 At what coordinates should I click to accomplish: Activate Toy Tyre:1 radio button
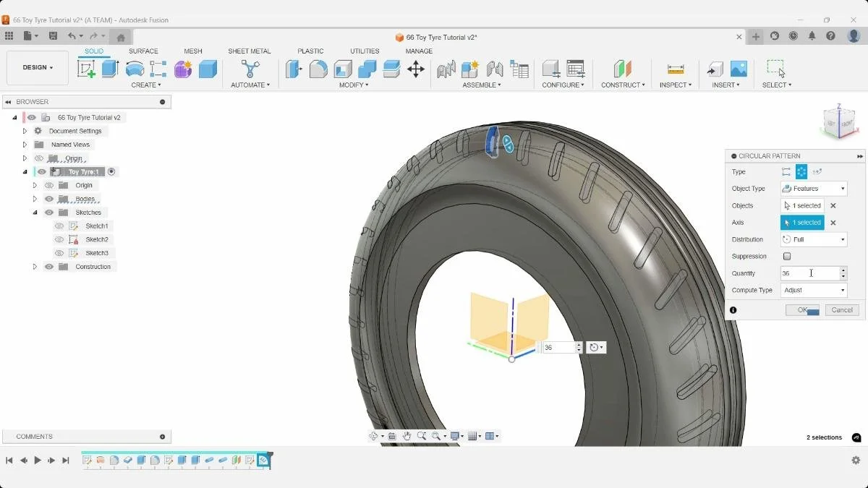coord(111,172)
